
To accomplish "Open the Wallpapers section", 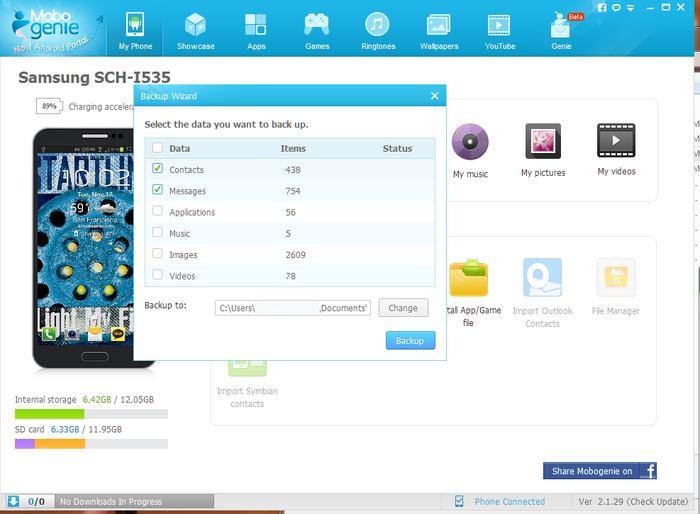I will pyautogui.click(x=439, y=31).
